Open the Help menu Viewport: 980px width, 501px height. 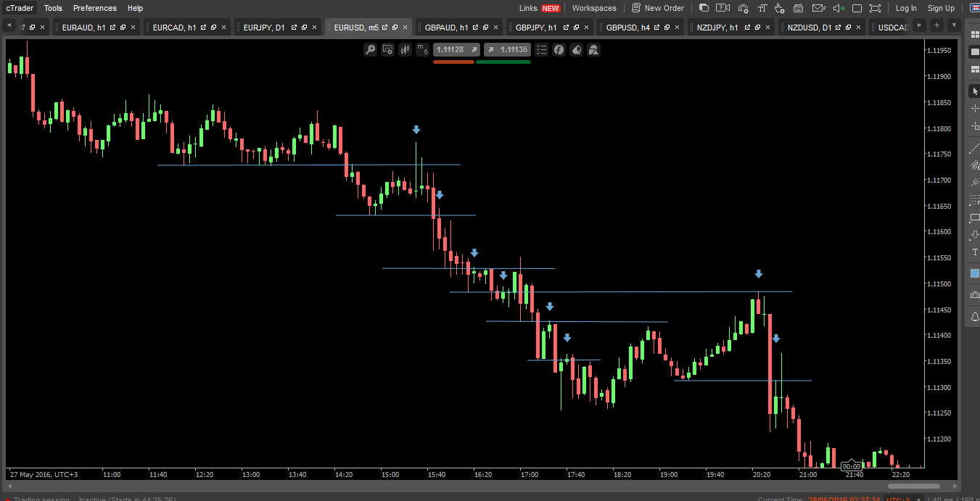135,8
